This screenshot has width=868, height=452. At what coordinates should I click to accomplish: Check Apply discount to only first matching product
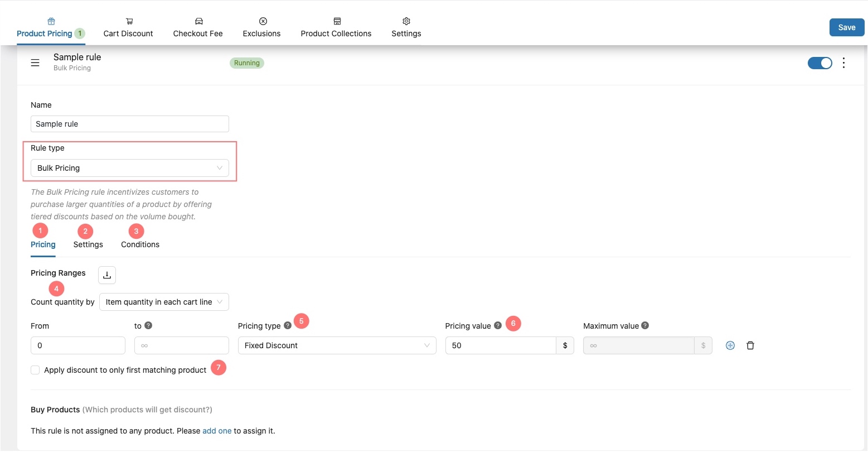36,370
